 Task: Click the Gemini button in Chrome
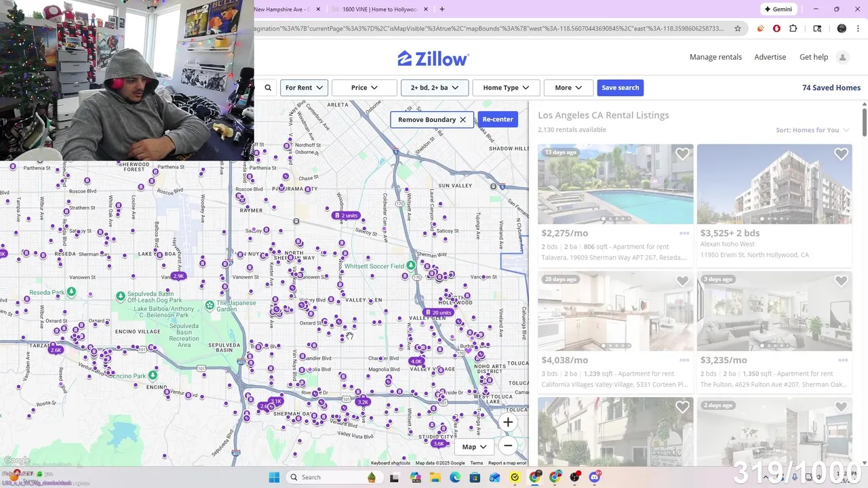click(x=778, y=9)
